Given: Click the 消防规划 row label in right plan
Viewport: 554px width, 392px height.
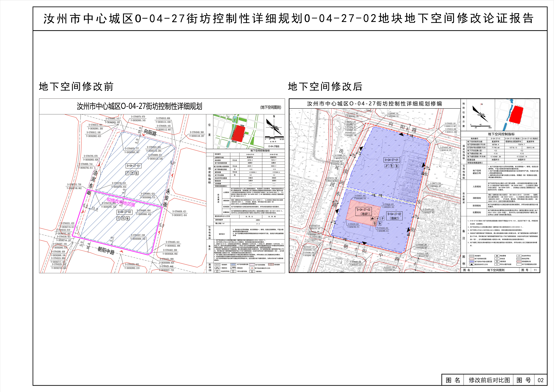Looking at the screenshot, I should [x=477, y=198].
